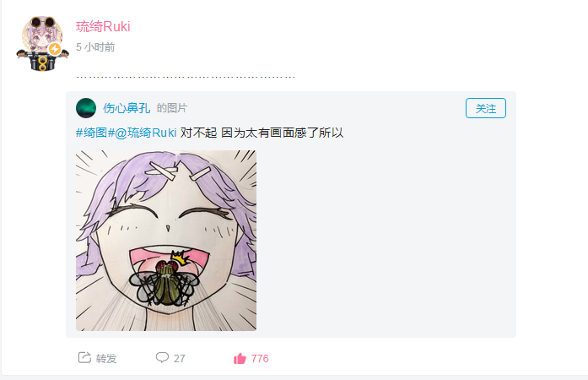This screenshot has height=380, width=588.
Task: Click the 转发 text label
Action: point(106,359)
